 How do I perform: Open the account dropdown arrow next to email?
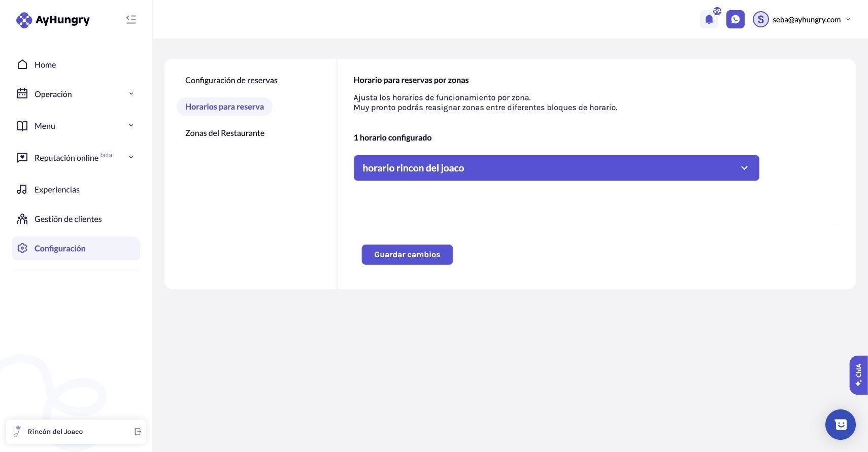tap(848, 19)
